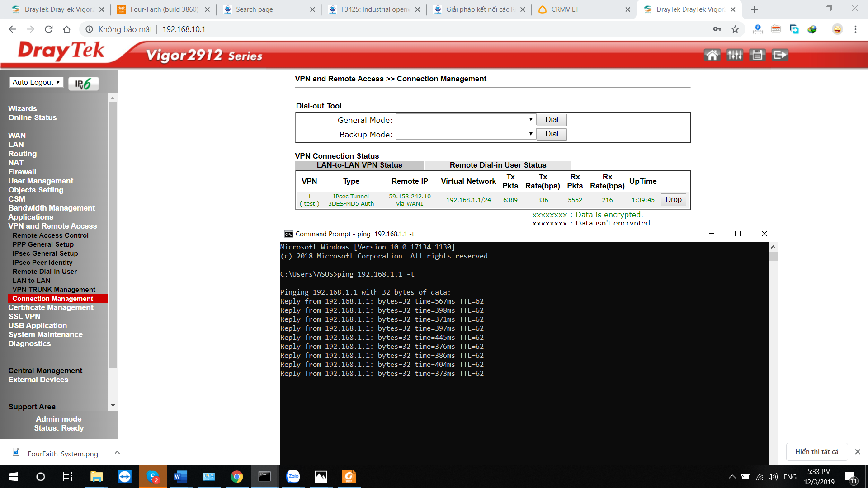The height and width of the screenshot is (488, 868).
Task: Open Chrome profile avatar
Action: [x=837, y=29]
